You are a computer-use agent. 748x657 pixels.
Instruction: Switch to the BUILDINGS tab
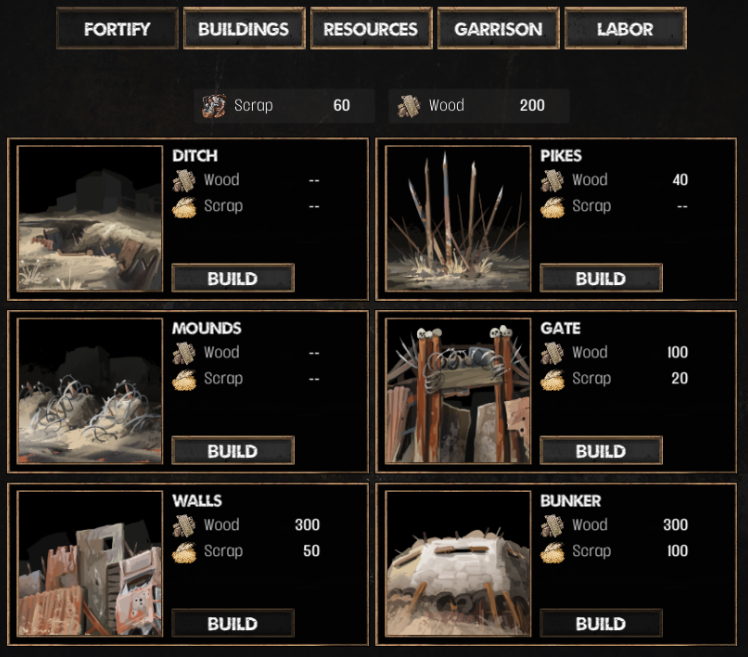click(x=244, y=29)
